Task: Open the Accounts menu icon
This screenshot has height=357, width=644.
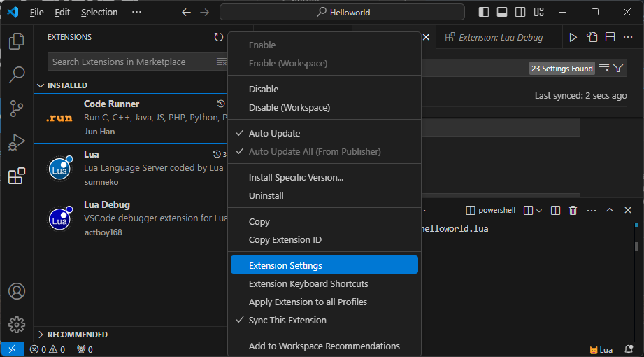Action: coord(17,291)
